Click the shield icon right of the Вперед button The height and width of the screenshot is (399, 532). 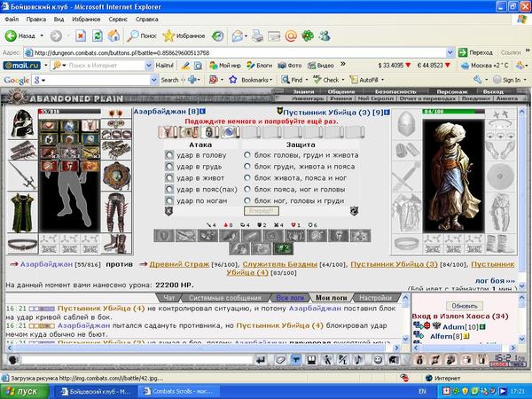pos(354,211)
